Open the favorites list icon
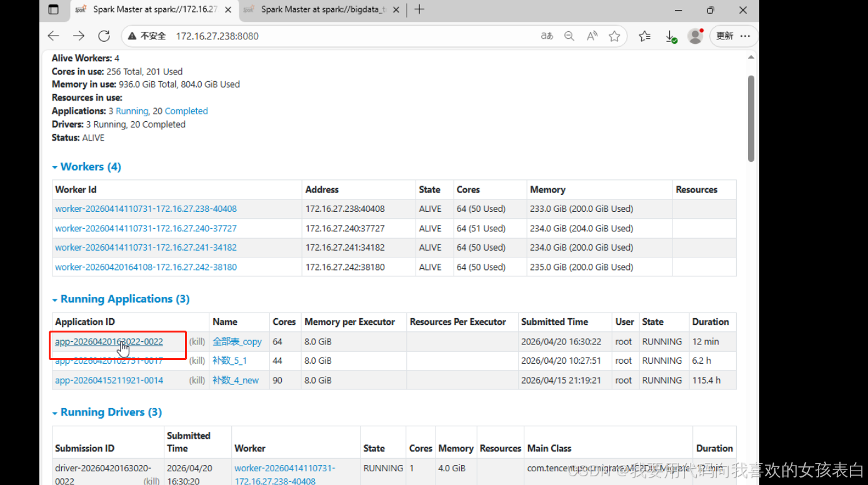 [645, 36]
